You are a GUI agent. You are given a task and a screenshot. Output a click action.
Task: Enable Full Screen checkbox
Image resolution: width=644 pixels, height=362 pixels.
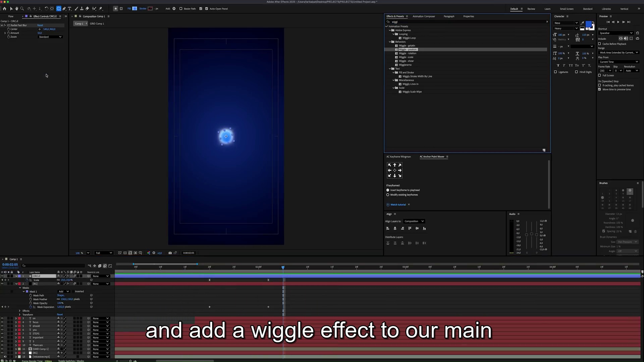pyautogui.click(x=599, y=75)
